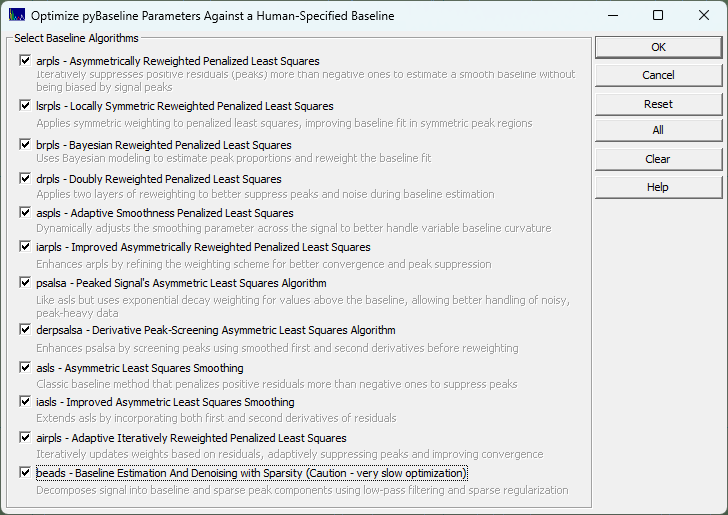Viewport: 728px width, 515px height.
Task: Click description 'Classic baseline method that penalizes positive residuals'
Action: [x=277, y=384]
